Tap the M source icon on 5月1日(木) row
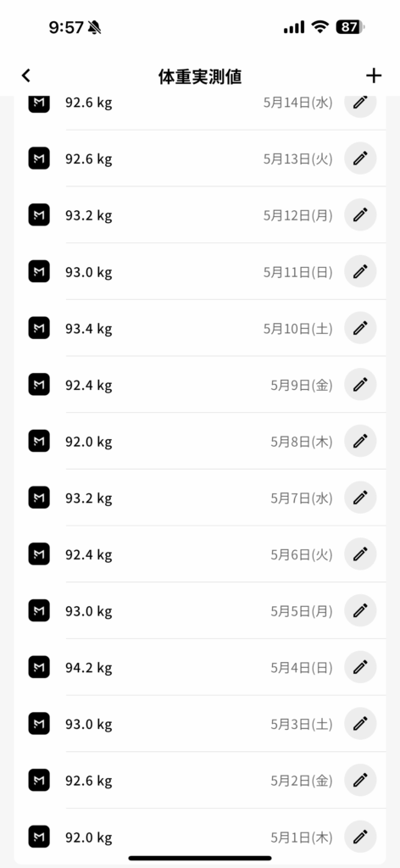 click(39, 837)
